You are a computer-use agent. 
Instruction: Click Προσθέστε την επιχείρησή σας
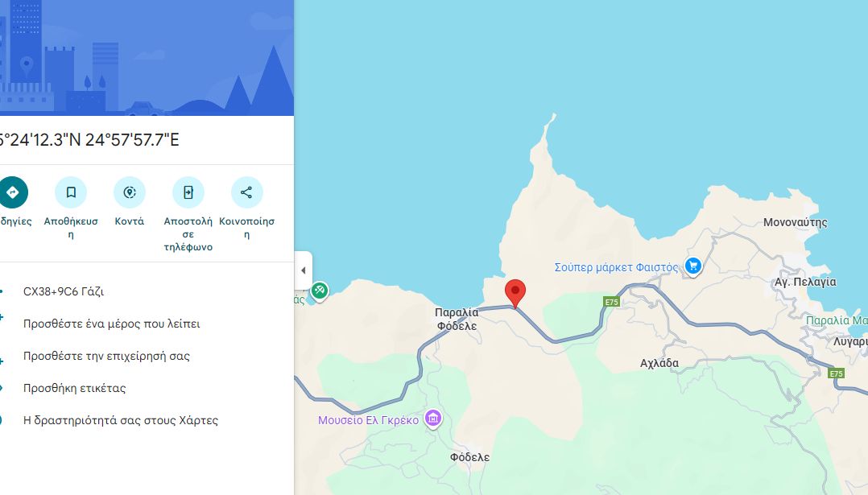[x=106, y=356]
